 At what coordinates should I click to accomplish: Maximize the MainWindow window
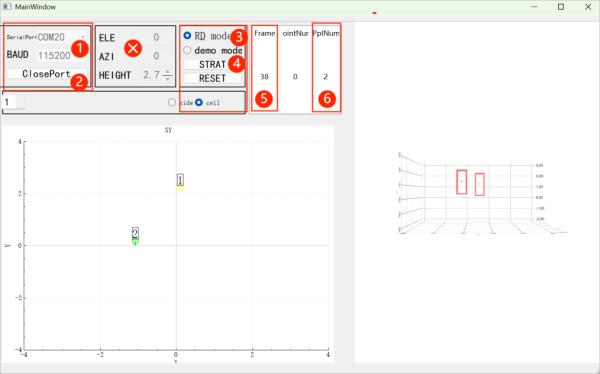click(561, 7)
